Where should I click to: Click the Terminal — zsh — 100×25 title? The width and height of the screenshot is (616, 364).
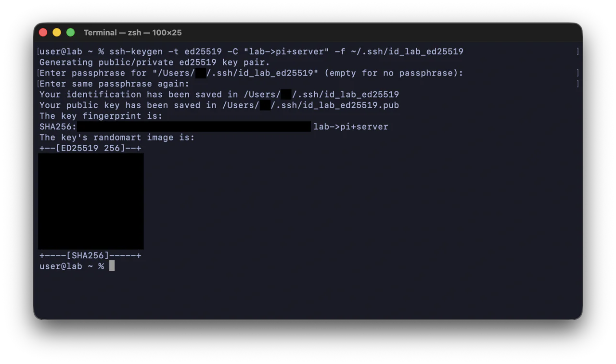pyautogui.click(x=132, y=33)
